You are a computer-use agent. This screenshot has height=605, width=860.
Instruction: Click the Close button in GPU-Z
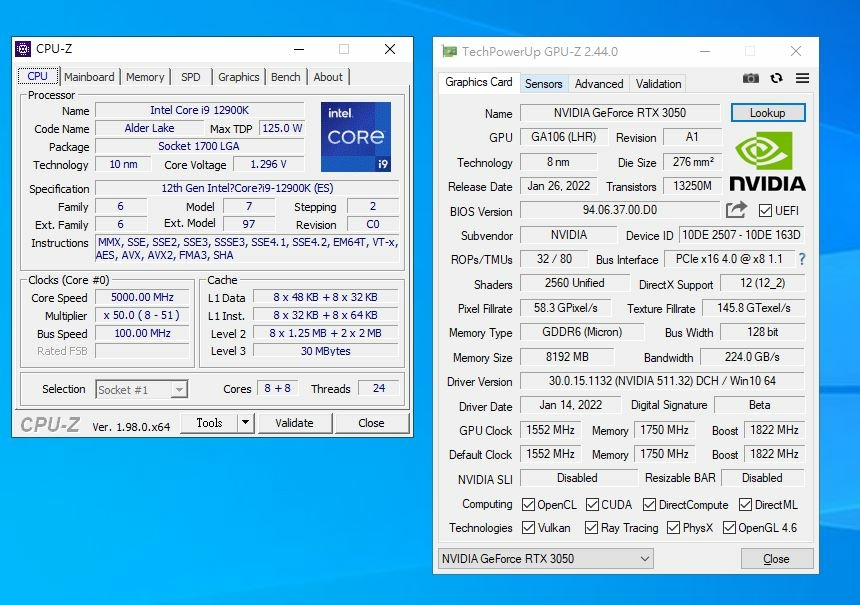777,559
